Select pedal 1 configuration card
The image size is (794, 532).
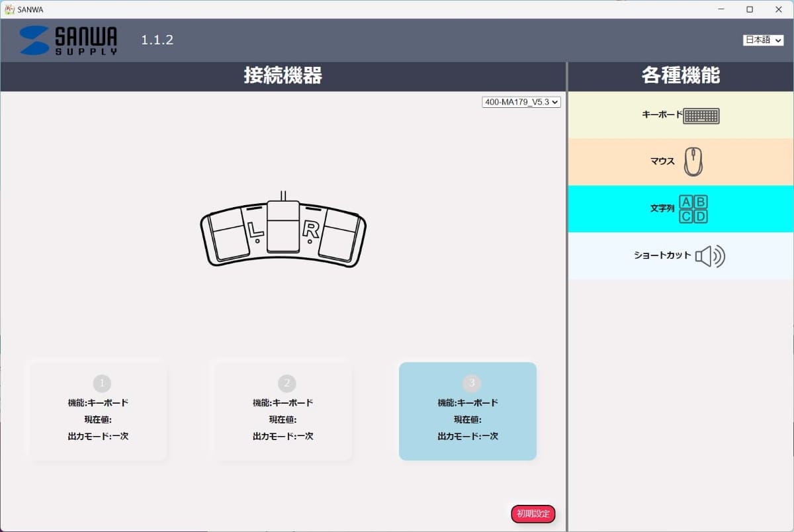click(x=96, y=410)
